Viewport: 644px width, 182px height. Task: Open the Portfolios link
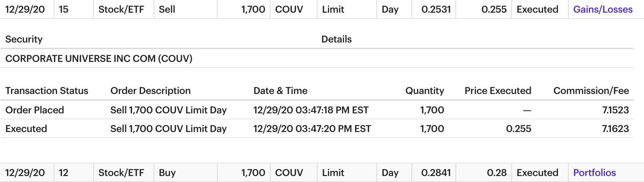point(594,173)
